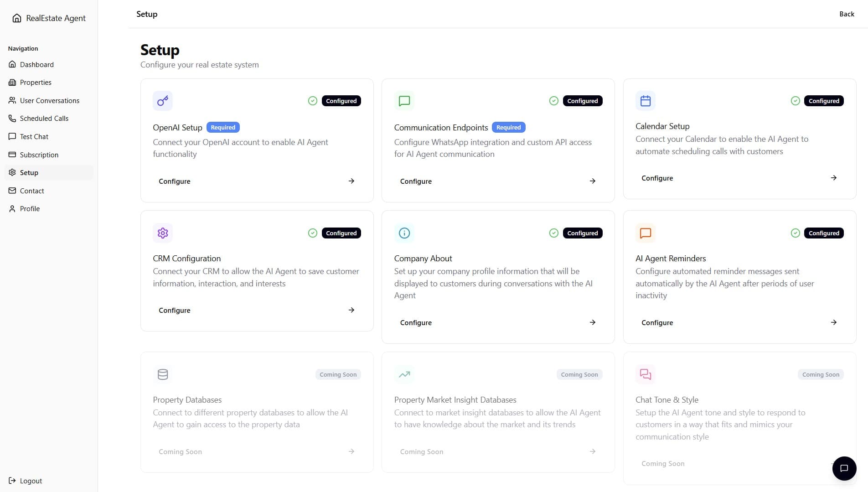Click the arrow icon in CRM Configuration Configure row
This screenshot has height=492, width=868.
coord(351,310)
